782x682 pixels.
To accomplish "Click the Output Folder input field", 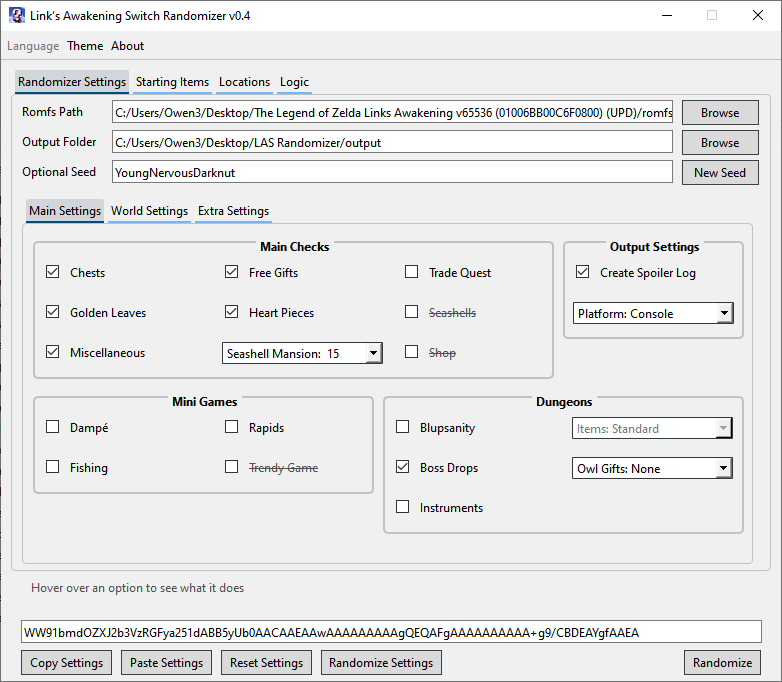I will coord(392,143).
